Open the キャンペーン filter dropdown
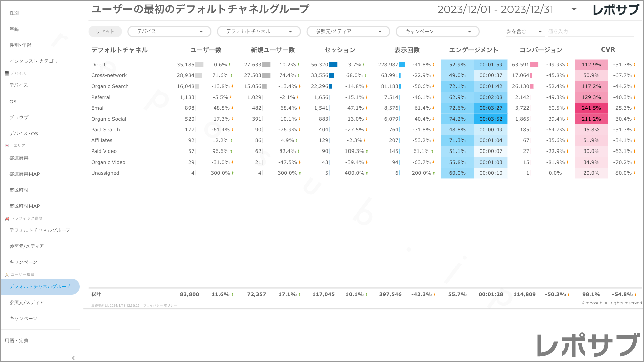 437,32
